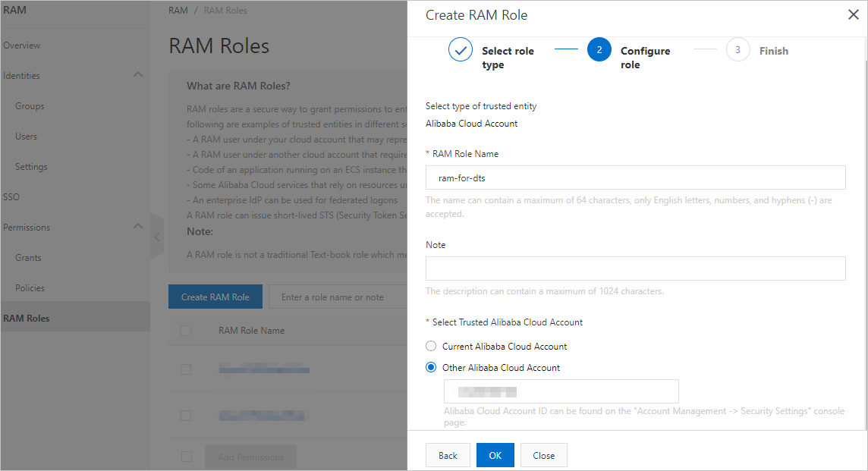Click the RAM title at sidebar top
This screenshot has width=868, height=471.
[15, 10]
